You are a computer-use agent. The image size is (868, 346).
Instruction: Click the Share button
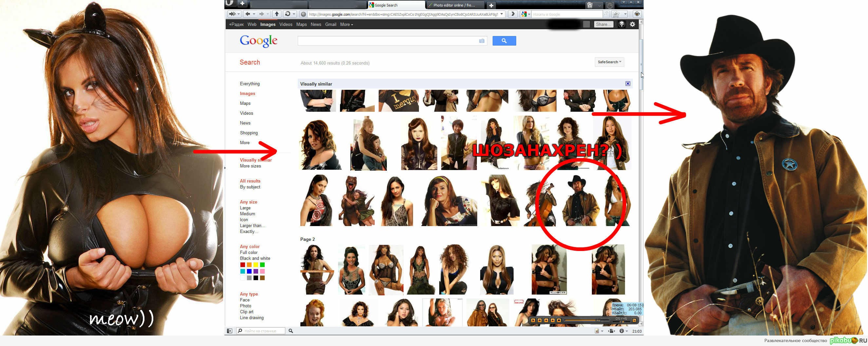pos(603,24)
